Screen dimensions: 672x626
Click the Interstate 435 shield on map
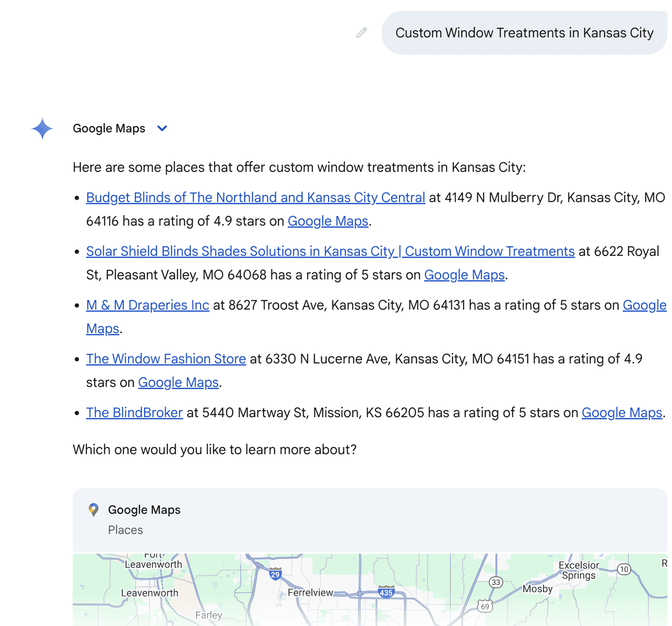tap(386, 591)
